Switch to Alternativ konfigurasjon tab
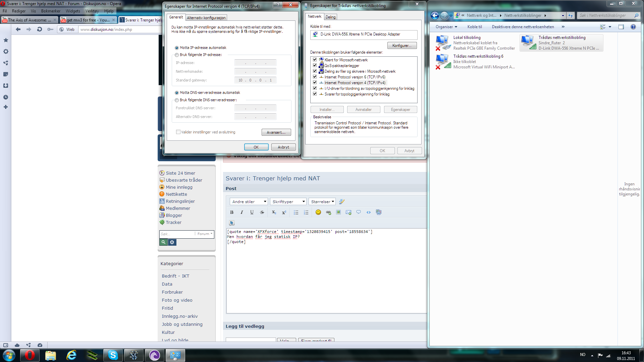Viewport: 644px width, 362px height. tap(206, 18)
